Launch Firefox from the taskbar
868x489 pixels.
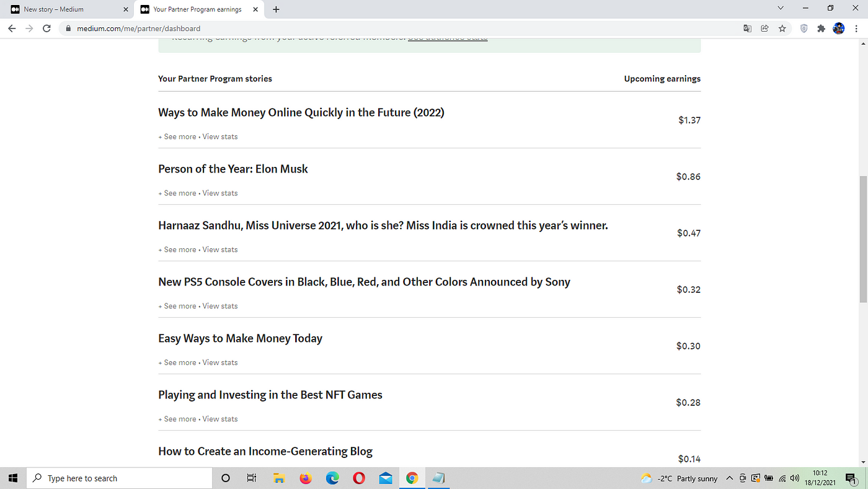306,478
